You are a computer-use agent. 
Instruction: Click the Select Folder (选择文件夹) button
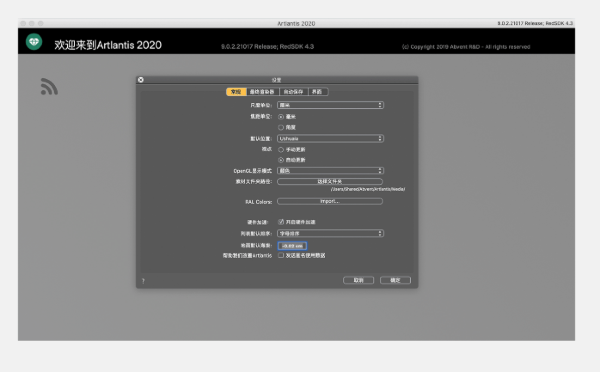point(330,181)
